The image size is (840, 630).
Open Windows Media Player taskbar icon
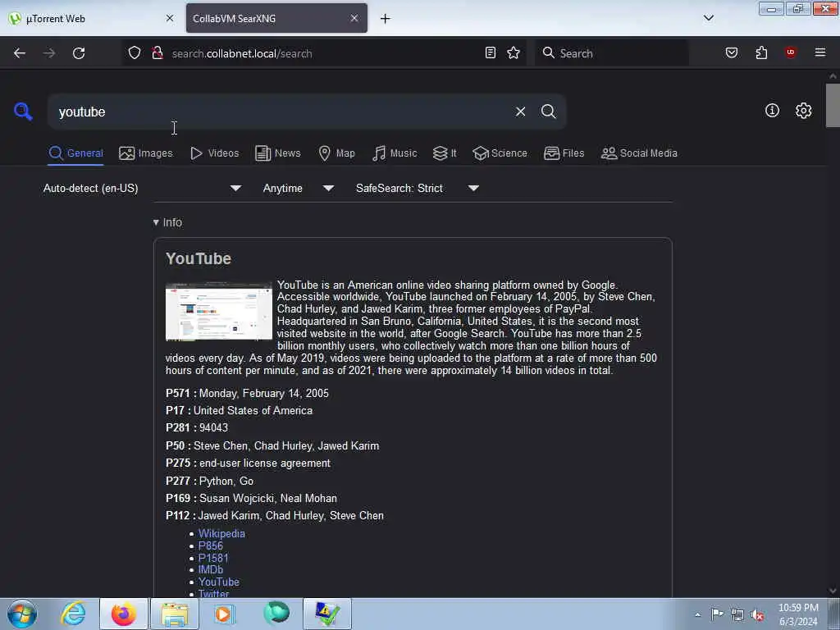pos(225,614)
